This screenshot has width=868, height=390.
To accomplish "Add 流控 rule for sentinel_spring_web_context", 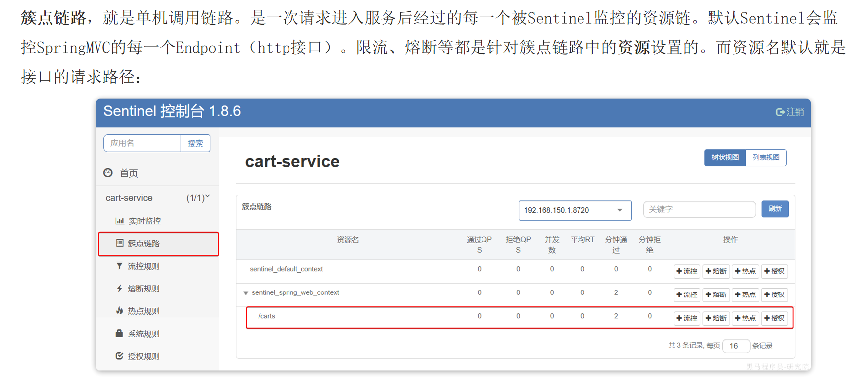I will click(686, 294).
